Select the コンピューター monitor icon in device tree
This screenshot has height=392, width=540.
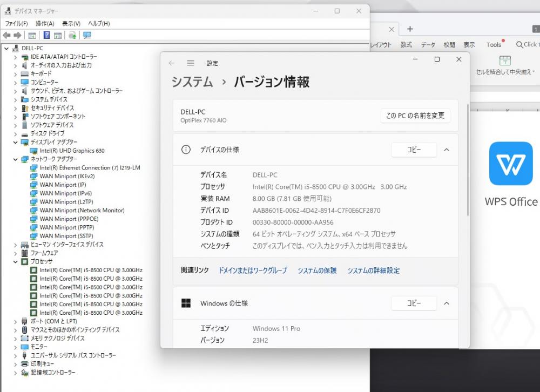pos(24,82)
